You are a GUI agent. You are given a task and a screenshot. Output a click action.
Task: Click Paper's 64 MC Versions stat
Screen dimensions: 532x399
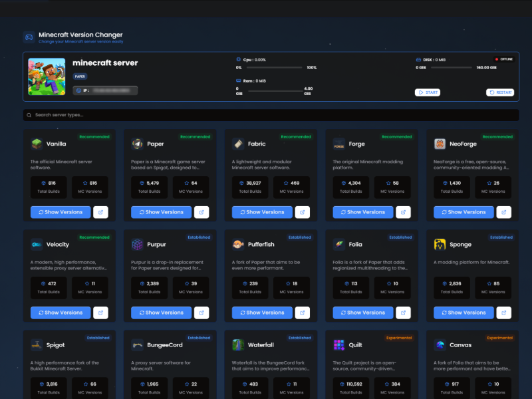pos(191,187)
